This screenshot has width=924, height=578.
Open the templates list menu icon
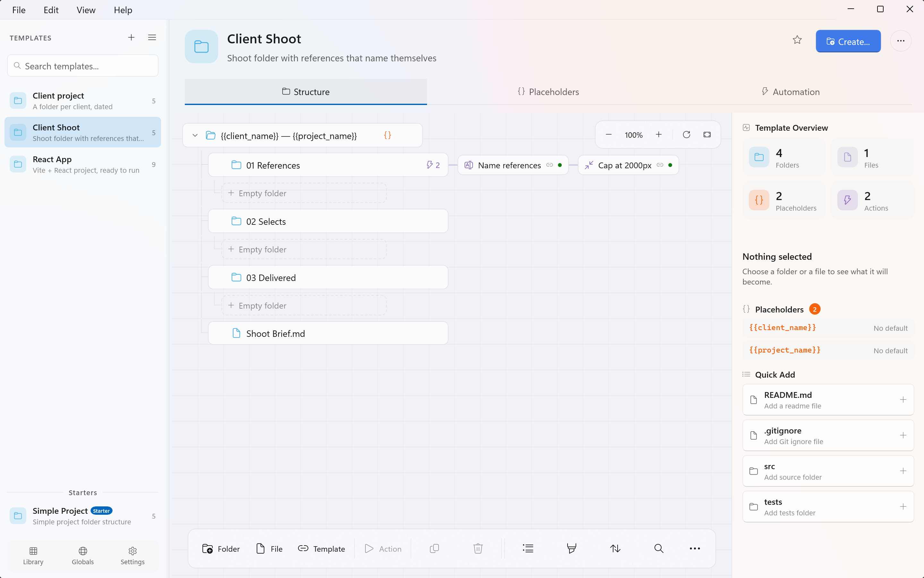[x=152, y=38]
